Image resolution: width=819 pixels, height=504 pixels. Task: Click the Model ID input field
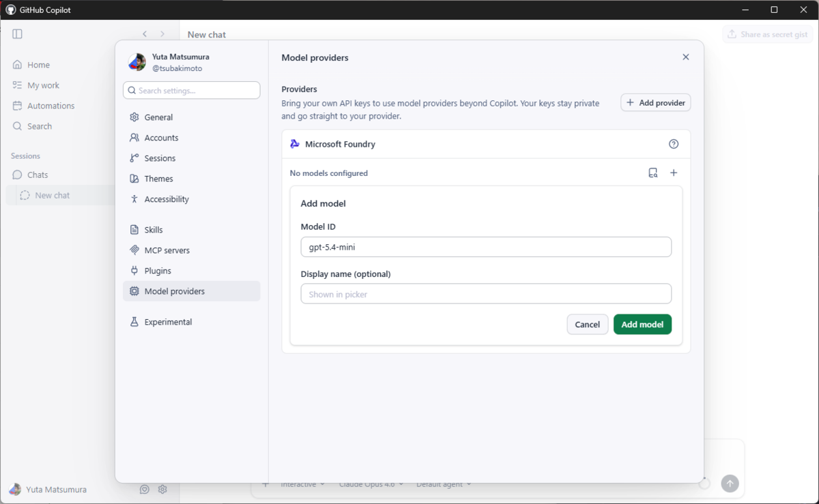(486, 247)
